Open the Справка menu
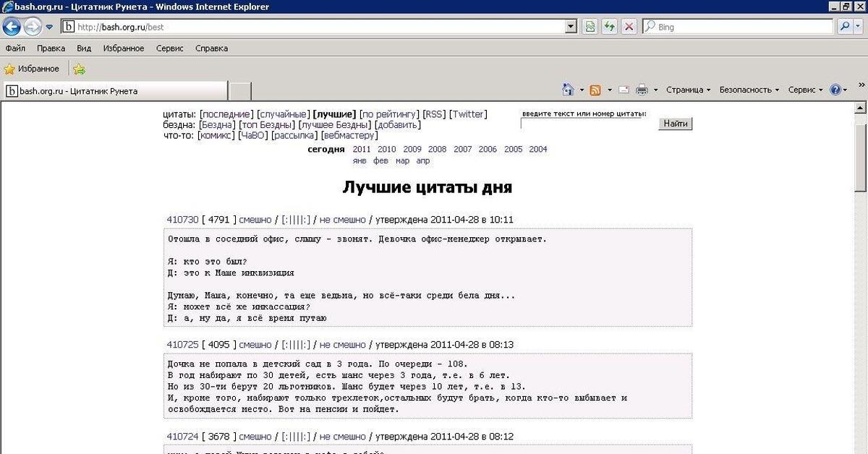 (211, 48)
